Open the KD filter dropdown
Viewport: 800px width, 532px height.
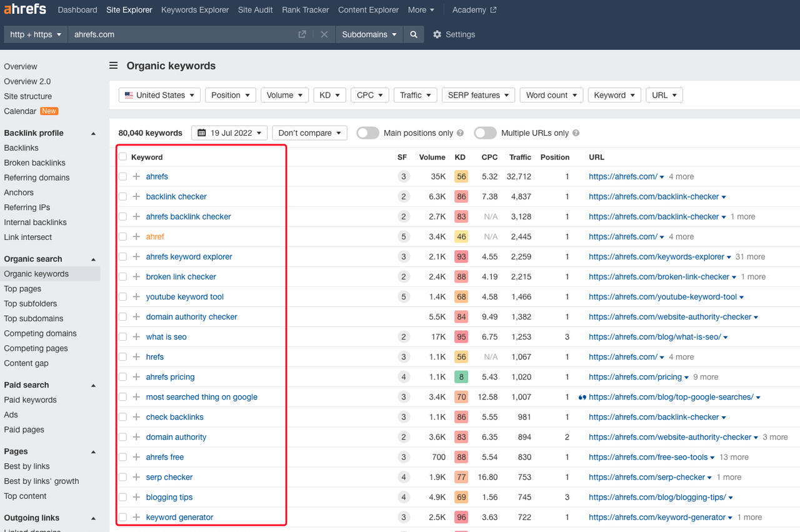pyautogui.click(x=329, y=95)
